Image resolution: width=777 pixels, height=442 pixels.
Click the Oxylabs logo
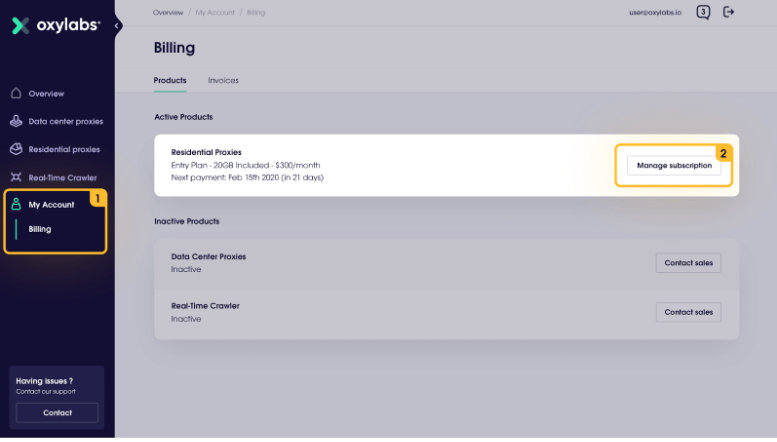click(56, 25)
